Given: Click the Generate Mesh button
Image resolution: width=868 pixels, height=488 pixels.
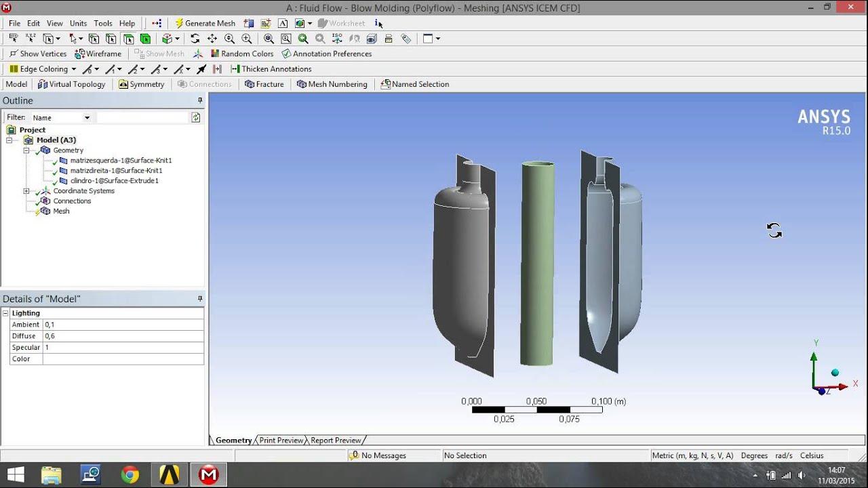Looking at the screenshot, I should [x=205, y=23].
